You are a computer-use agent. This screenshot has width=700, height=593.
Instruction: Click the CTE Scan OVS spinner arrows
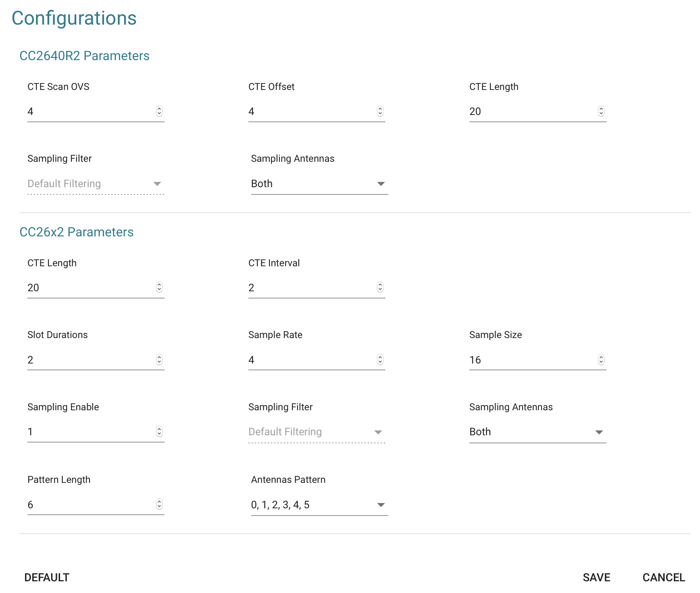pyautogui.click(x=159, y=111)
